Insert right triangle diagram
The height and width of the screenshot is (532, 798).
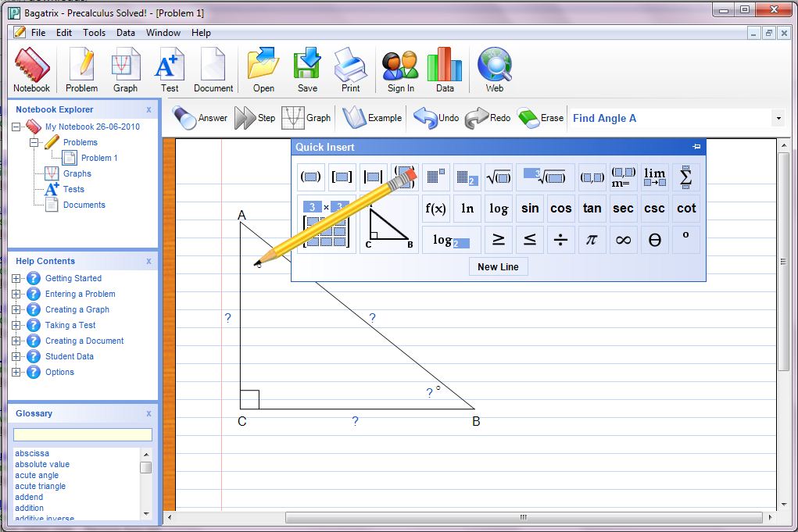388,224
